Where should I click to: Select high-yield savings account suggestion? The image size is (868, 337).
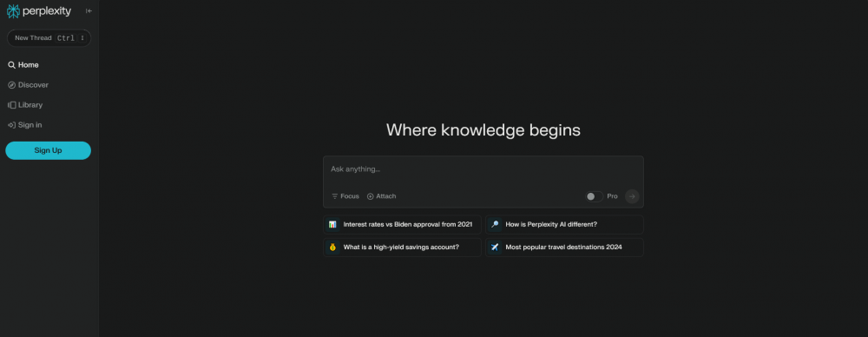(403, 248)
